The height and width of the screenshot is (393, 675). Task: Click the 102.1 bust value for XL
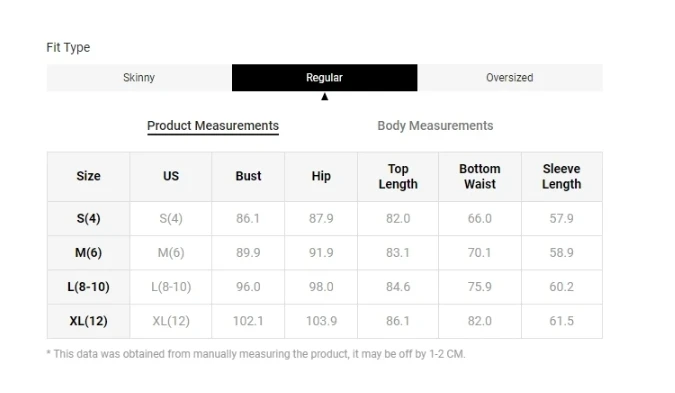248,321
